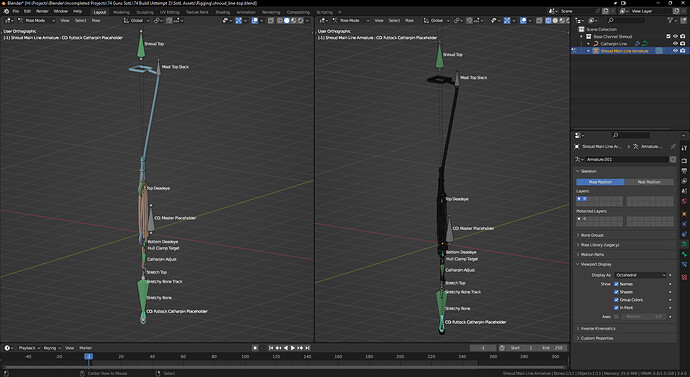
Task: Open the timeline Playback popover
Action: (29, 348)
